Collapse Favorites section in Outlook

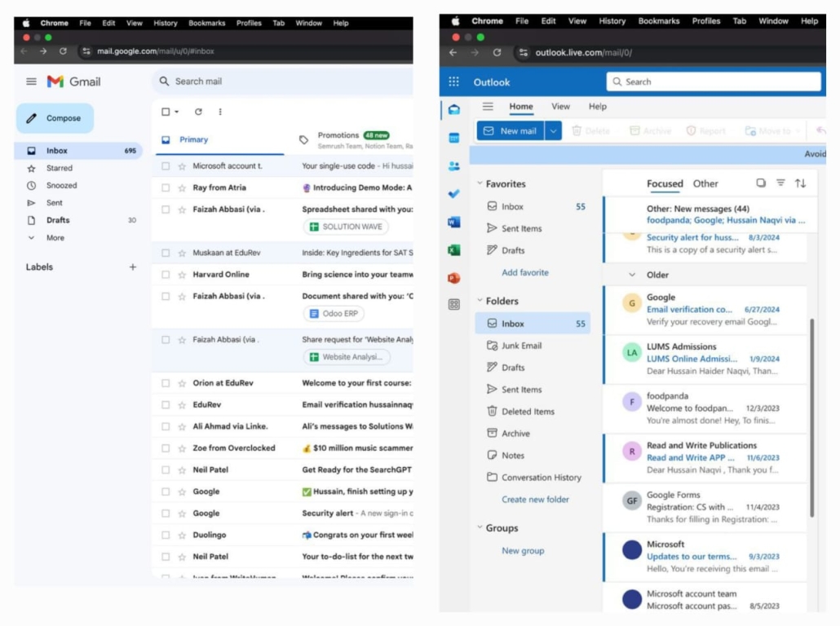480,183
